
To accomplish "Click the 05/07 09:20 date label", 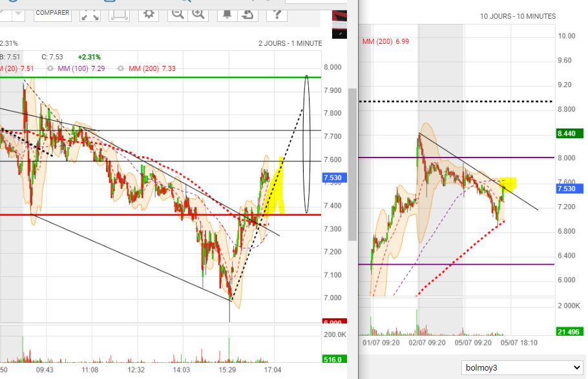I will tap(473, 343).
